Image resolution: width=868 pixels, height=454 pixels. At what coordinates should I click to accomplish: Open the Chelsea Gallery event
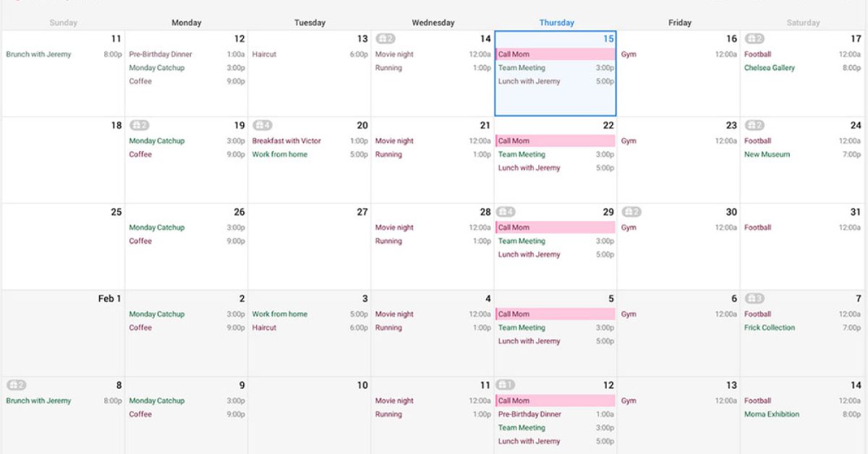[769, 68]
